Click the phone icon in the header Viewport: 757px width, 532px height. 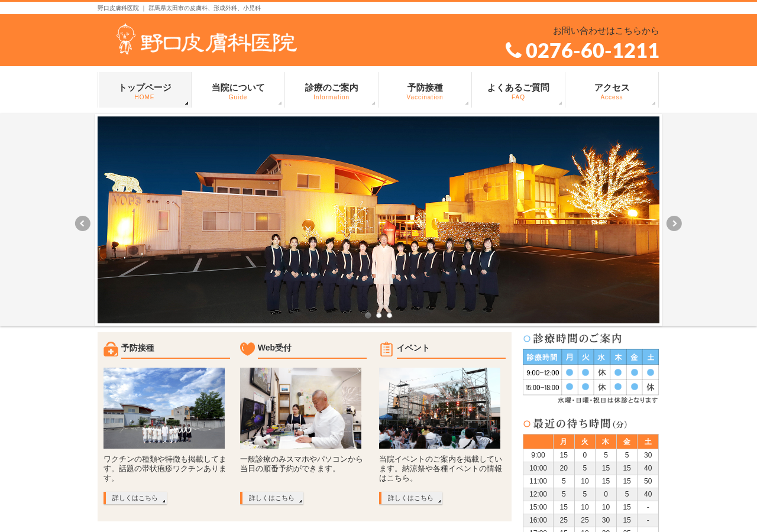[513, 50]
